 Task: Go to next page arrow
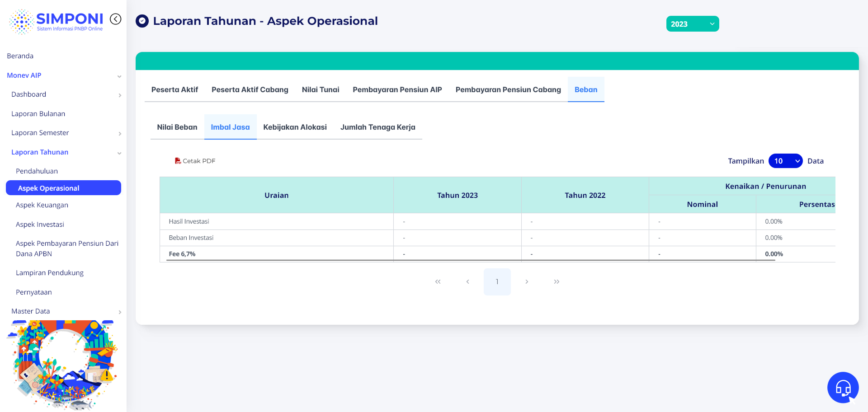click(527, 282)
